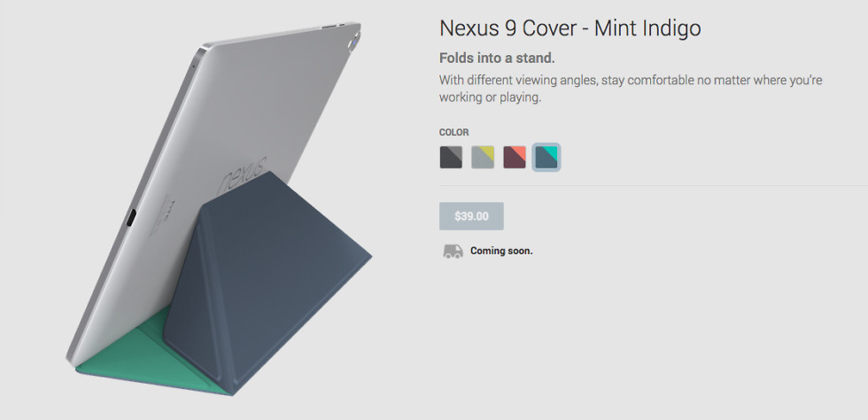
Task: Select the black and gray color swatch
Action: pyautogui.click(x=451, y=158)
